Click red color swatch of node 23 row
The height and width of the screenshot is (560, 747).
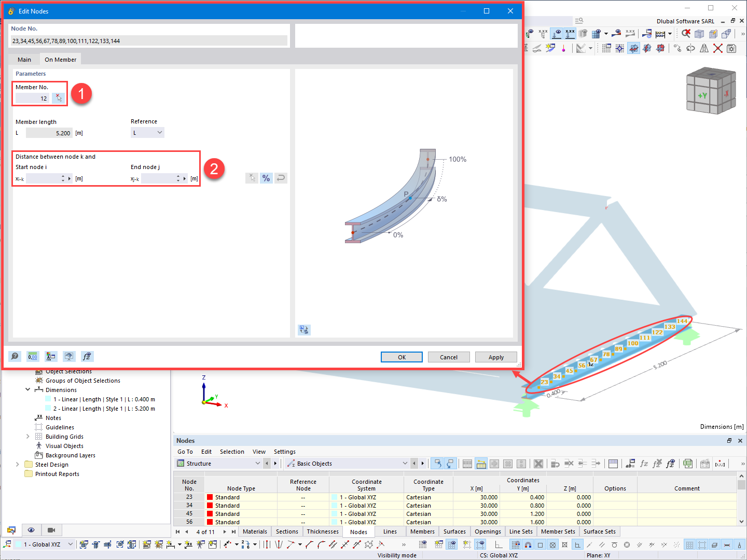210,497
